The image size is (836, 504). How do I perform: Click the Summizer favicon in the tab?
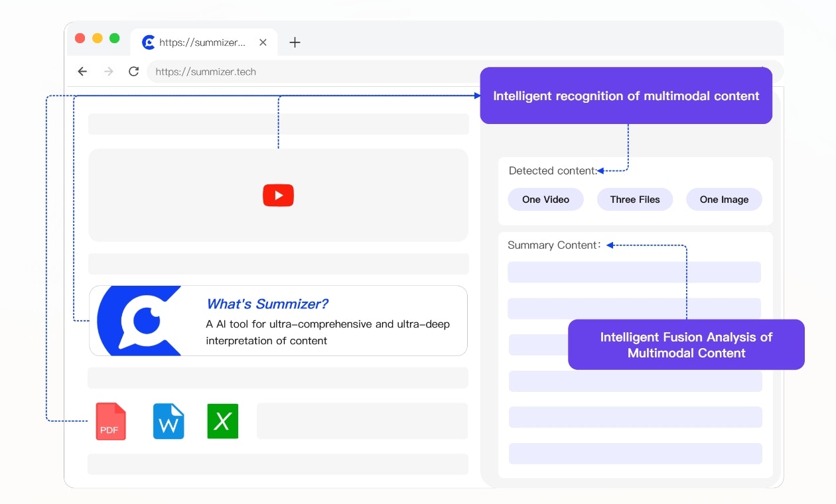click(149, 42)
